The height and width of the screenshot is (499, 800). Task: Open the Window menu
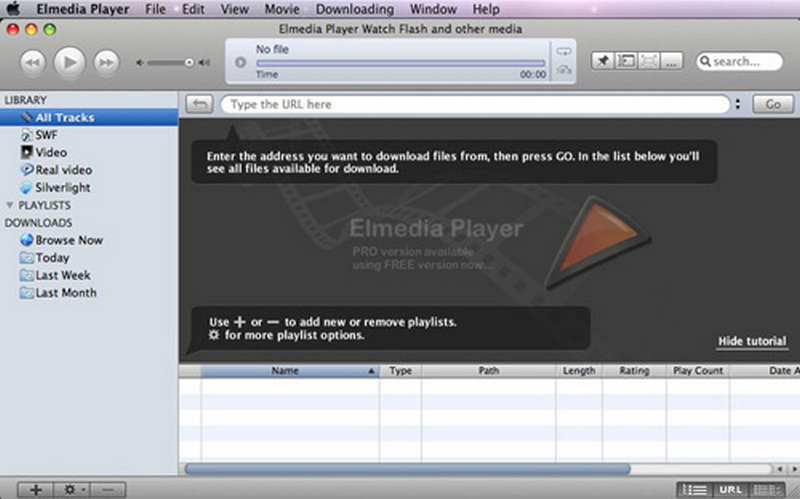433,9
